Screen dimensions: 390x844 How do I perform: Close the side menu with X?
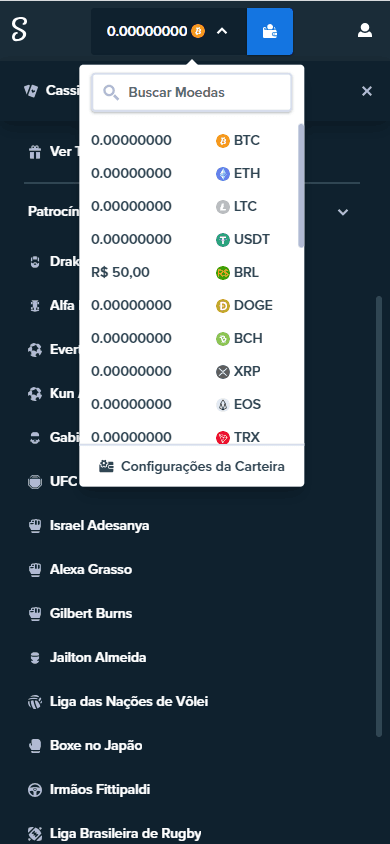click(x=367, y=91)
